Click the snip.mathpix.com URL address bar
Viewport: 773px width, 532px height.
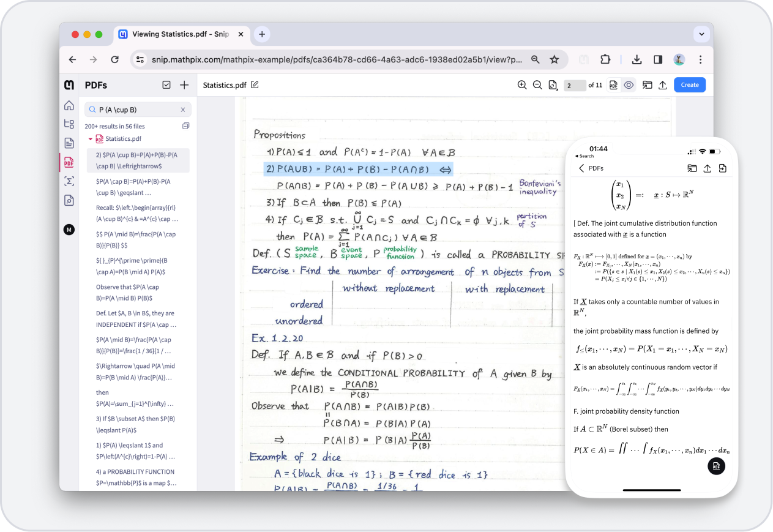pos(337,59)
